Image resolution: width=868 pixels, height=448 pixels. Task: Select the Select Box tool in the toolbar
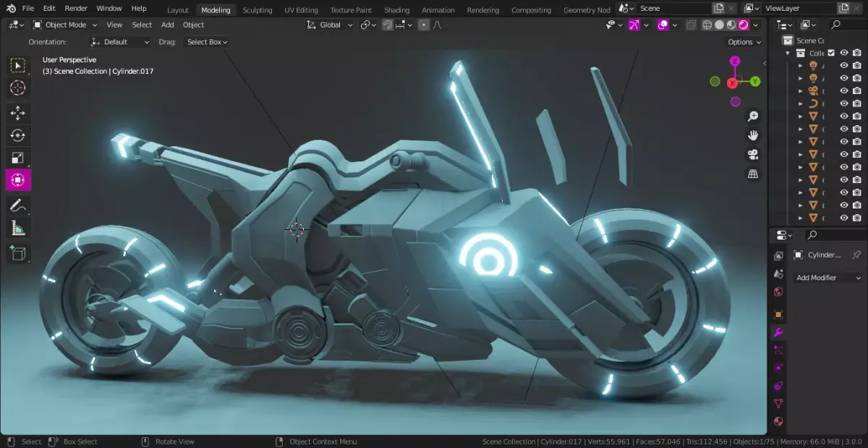click(18, 66)
